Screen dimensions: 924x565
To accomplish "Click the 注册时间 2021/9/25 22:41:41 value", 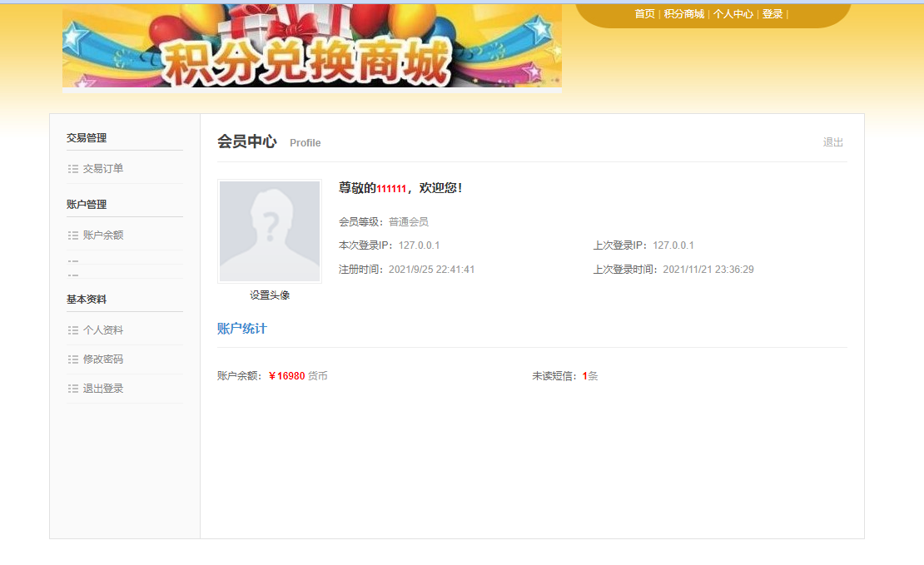I will coord(431,270).
